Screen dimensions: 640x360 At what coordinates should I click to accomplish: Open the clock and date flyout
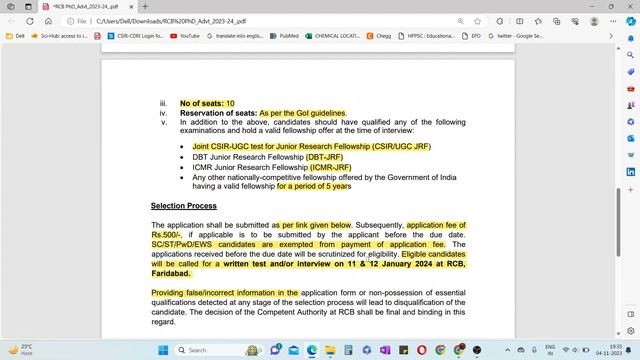pyautogui.click(x=608, y=350)
